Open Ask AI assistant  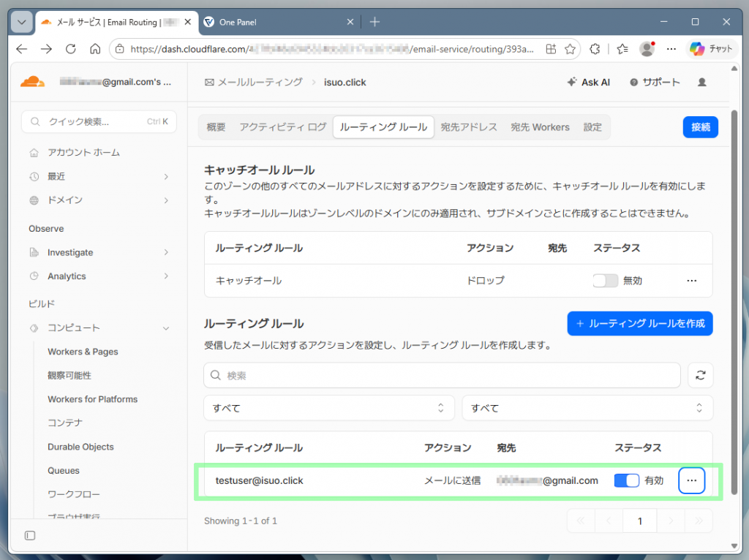pyautogui.click(x=589, y=82)
